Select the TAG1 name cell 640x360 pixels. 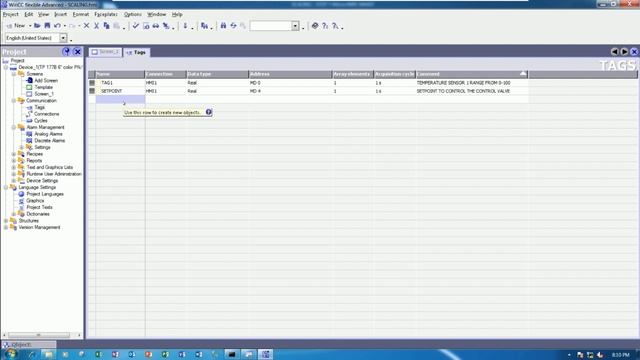(x=120, y=82)
